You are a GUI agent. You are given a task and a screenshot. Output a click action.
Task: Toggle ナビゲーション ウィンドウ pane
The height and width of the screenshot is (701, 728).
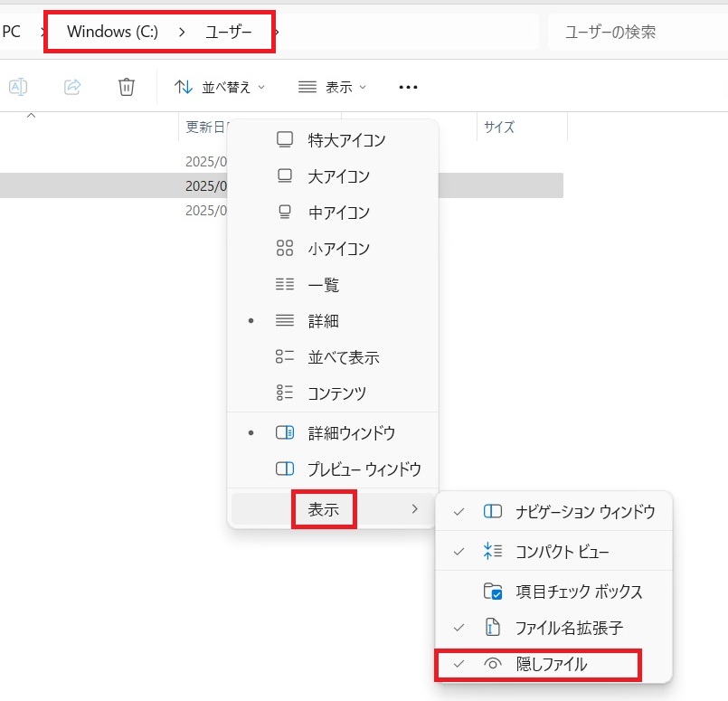point(584,512)
